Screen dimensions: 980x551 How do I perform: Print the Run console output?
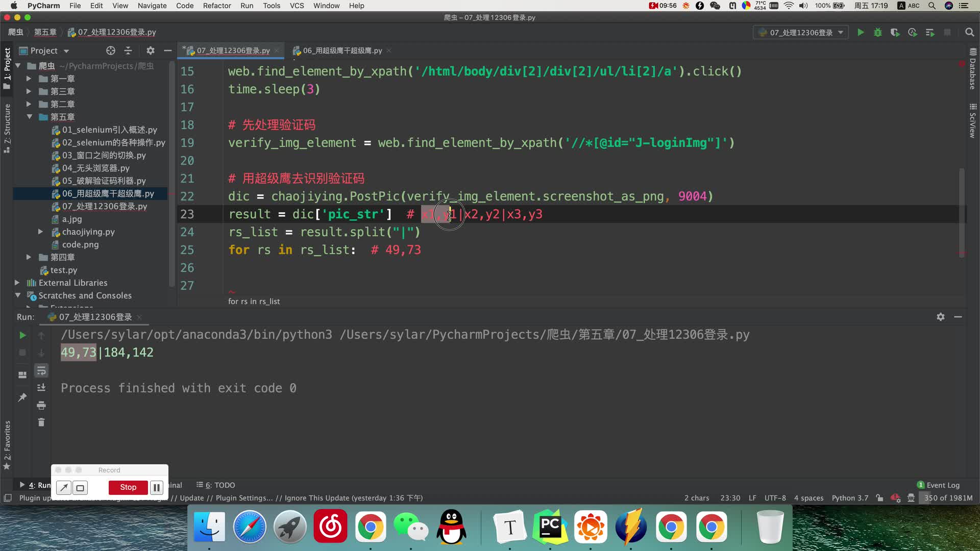tap(41, 406)
